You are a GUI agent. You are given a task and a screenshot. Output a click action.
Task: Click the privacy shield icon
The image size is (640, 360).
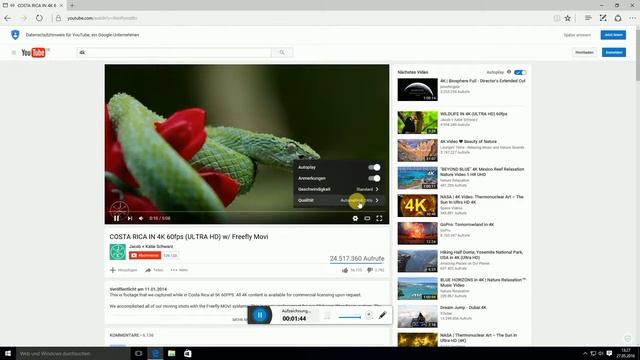tap(15, 35)
